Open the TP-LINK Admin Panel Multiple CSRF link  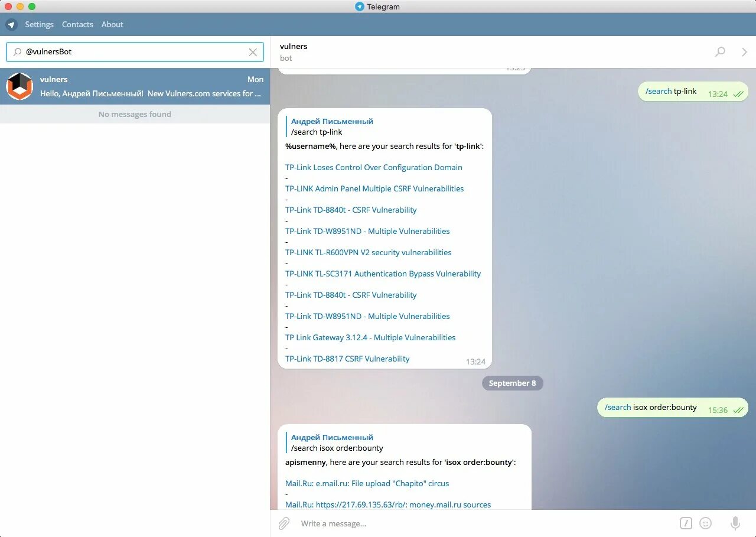374,188
